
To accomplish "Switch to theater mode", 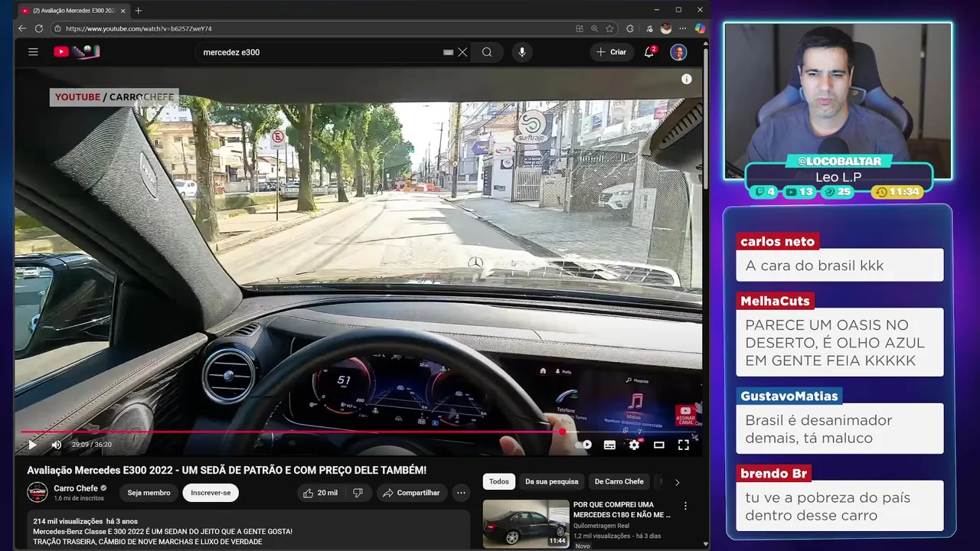I will (658, 445).
